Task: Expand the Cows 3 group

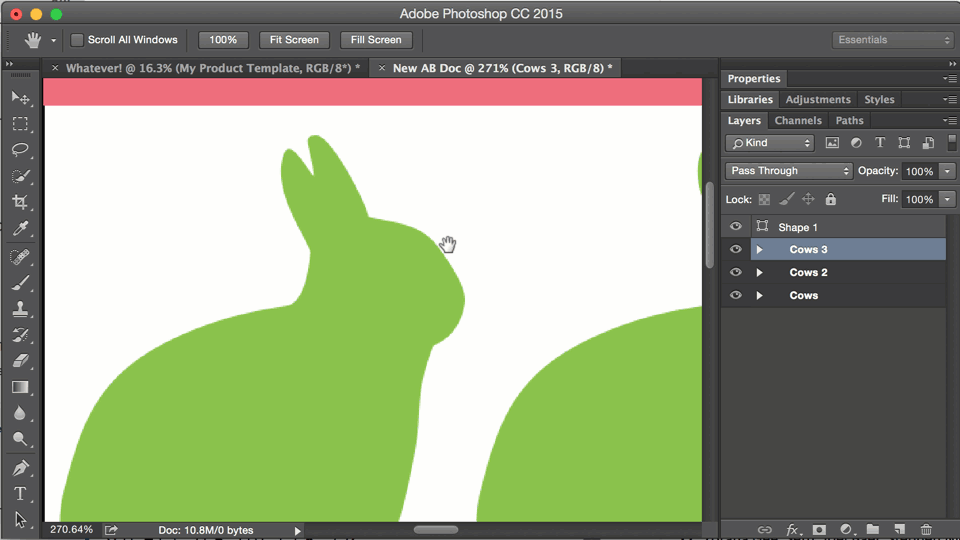Action: 759,249
